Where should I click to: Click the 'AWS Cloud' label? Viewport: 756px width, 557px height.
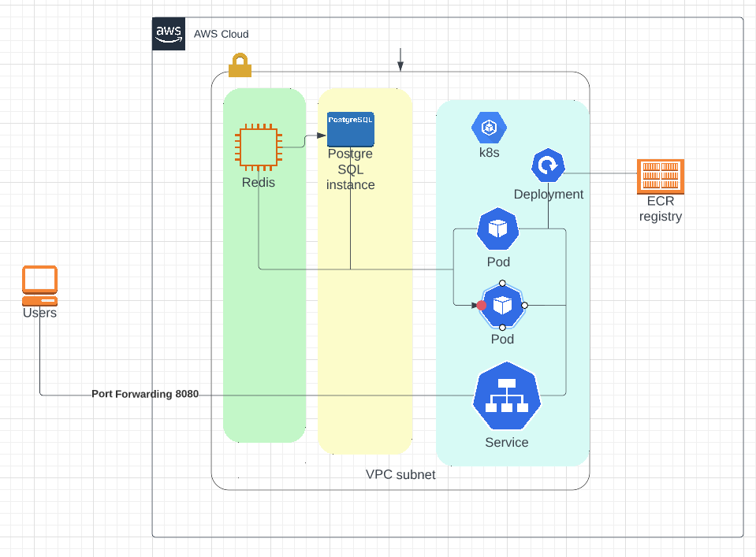(x=222, y=34)
